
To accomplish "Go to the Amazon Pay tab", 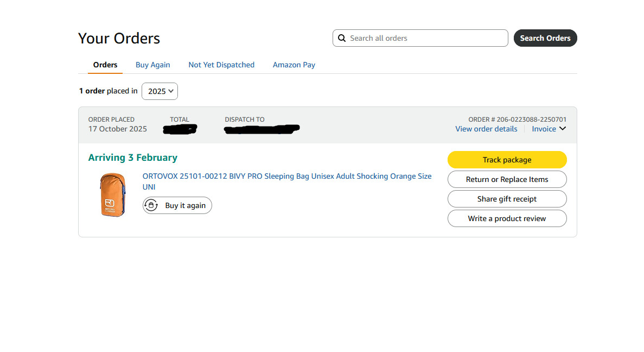I will coord(294,65).
